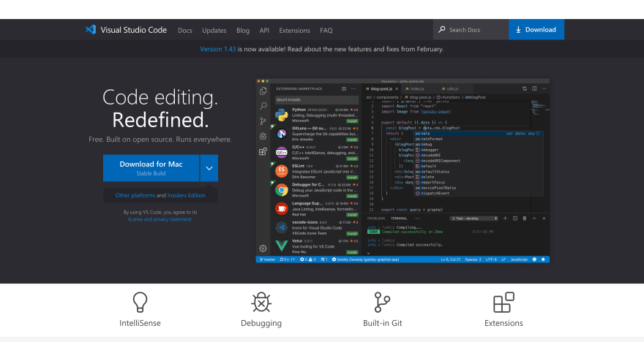The width and height of the screenshot is (644, 342).
Task: Open the license and privacy statement link
Action: point(160,219)
